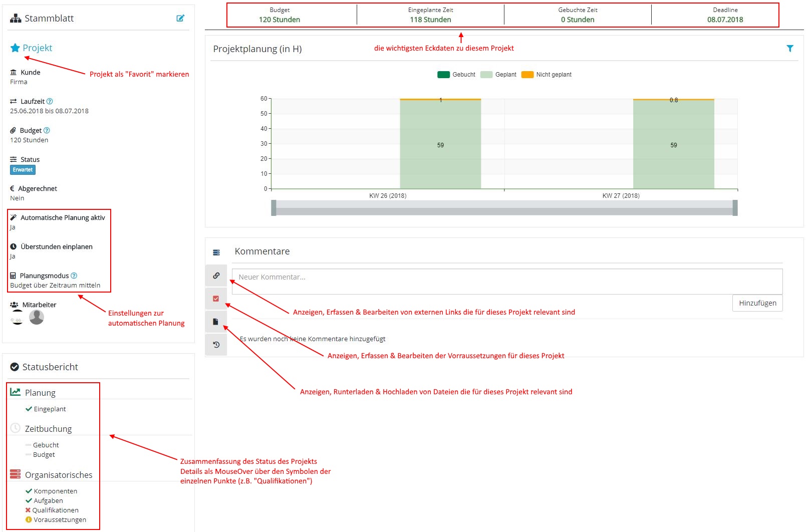Click the Budget help question mark icon
The height and width of the screenshot is (532, 809).
point(47,130)
